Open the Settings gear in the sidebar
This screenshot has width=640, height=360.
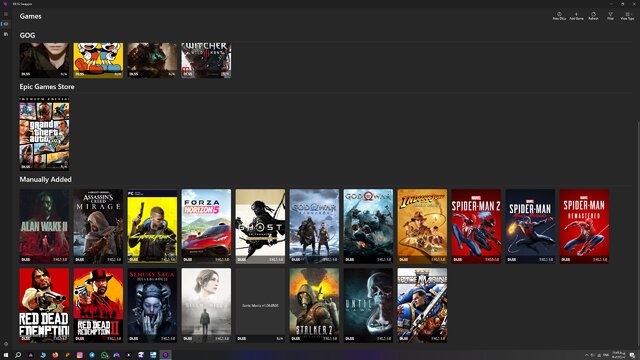(x=6, y=344)
